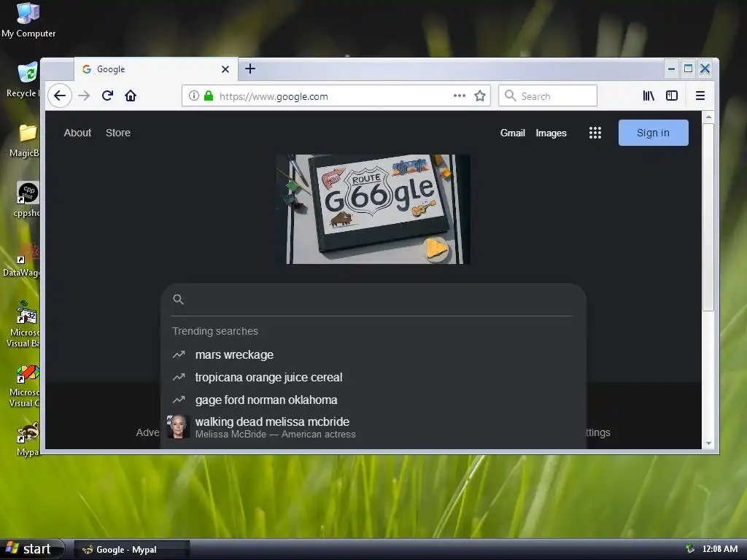Open page actions three-dot menu
The image size is (747, 560).
point(460,96)
